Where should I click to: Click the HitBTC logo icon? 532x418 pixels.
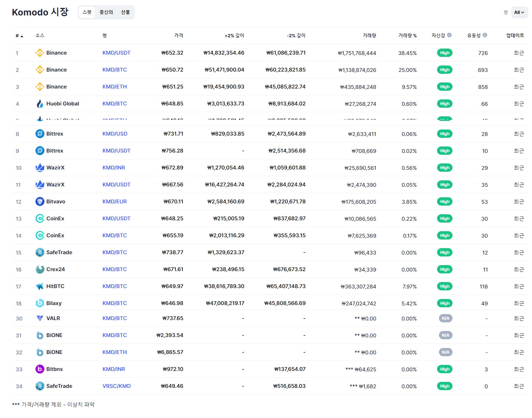coord(40,286)
